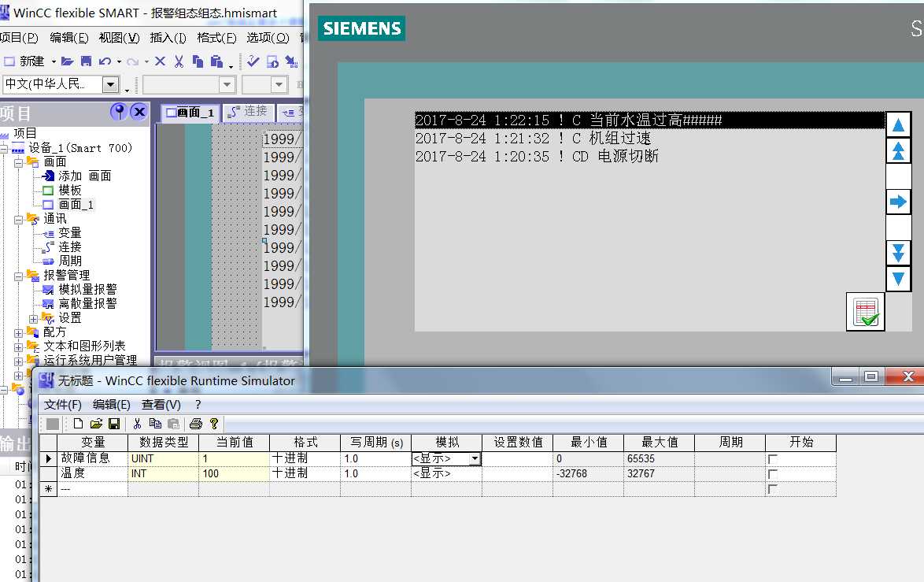Open 项目(P) menu in WinCC
Viewport: 924px width, 582px height.
click(x=19, y=38)
